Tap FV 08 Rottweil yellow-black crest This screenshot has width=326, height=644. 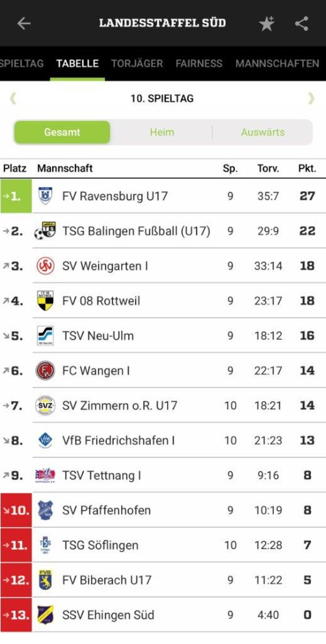point(45,301)
